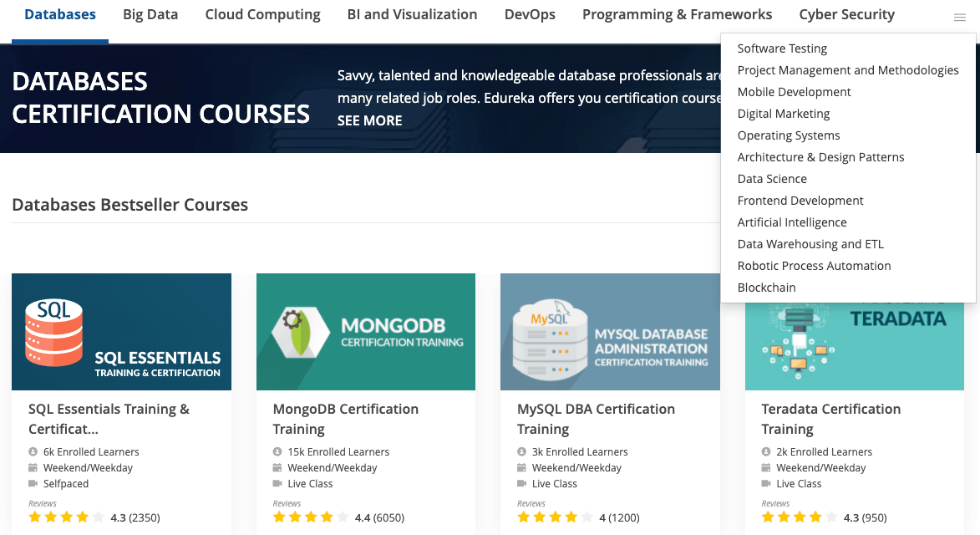Switch to the Databases tab
The width and height of the screenshot is (980, 535).
click(60, 14)
